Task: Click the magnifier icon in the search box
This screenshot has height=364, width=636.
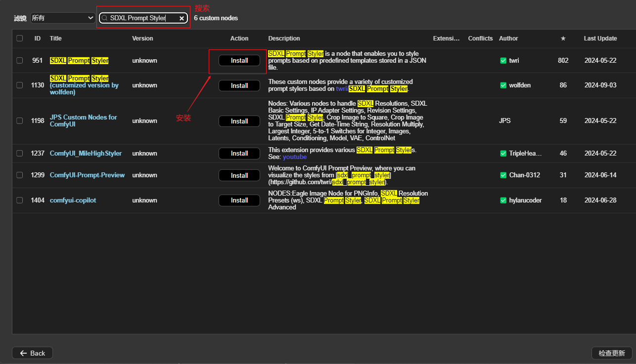Action: click(x=104, y=18)
